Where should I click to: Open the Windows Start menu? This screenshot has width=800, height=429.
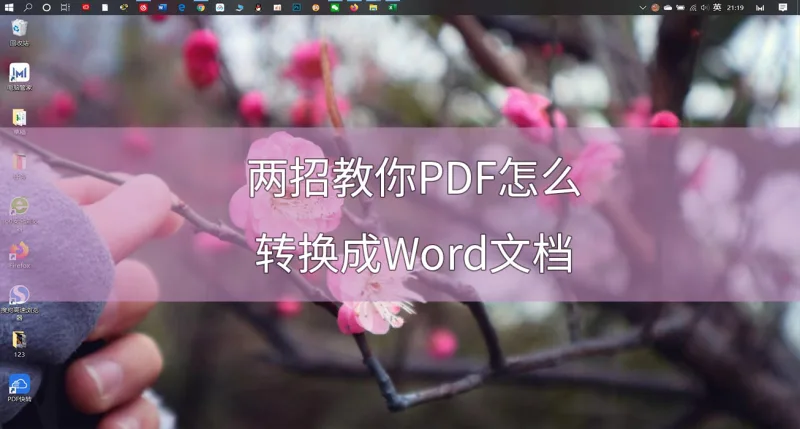[x=9, y=8]
